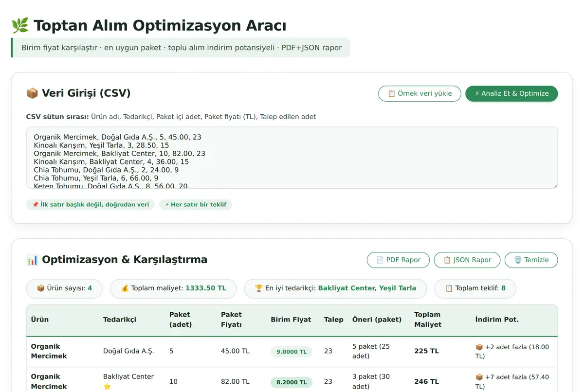Export the PDF Rapor
The height and width of the screenshot is (392, 584).
398,260
